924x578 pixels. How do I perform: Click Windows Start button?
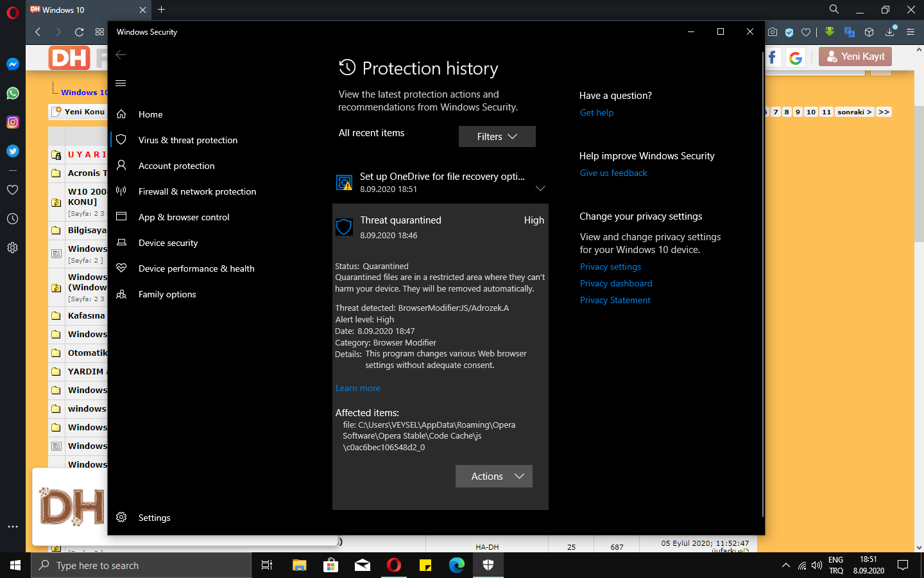[x=15, y=565]
